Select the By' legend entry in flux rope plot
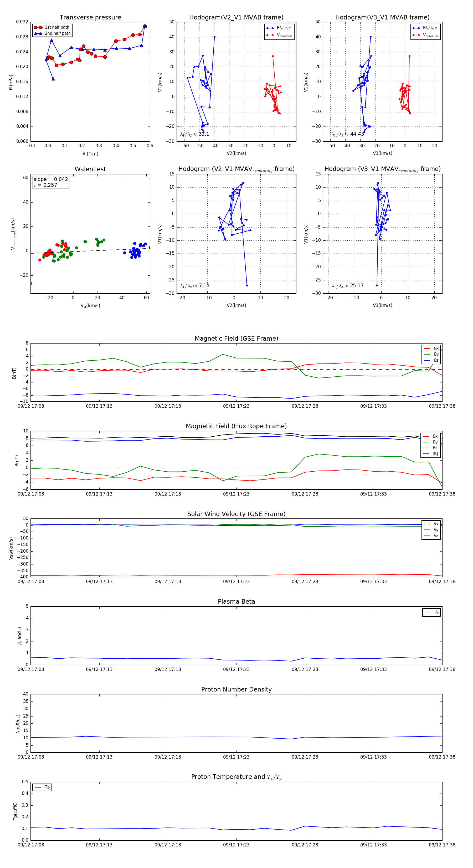The image size is (473, 868). click(431, 442)
